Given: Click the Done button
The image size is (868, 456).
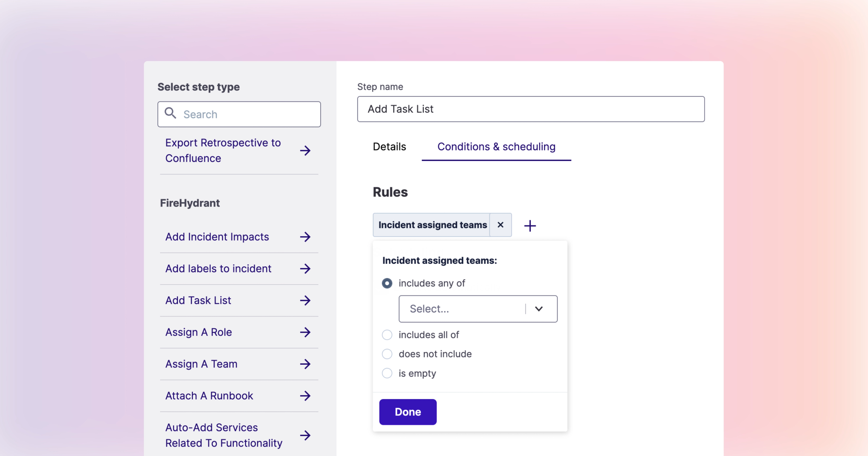Looking at the screenshot, I should click(x=408, y=412).
